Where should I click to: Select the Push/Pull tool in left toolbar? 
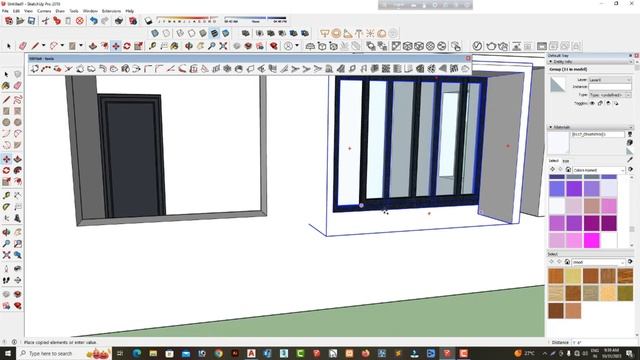[18, 159]
